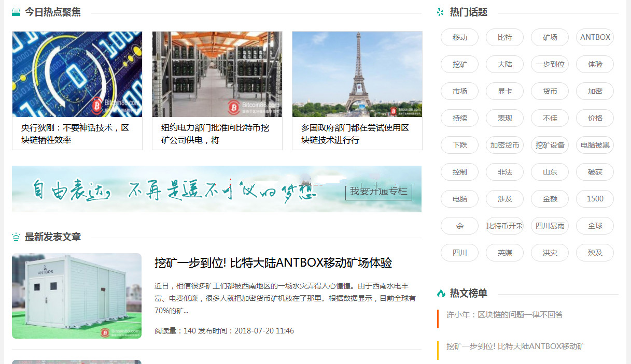This screenshot has height=364, width=631.
Task: Open article title 挖矿一步到位! 比特大陆ANTBOX
Action: (x=273, y=263)
